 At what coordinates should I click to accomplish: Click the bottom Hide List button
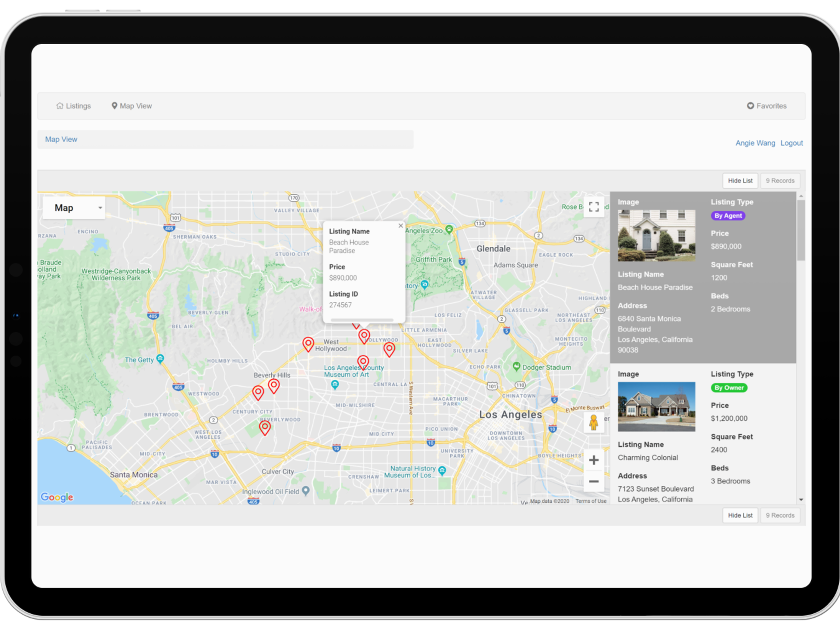tap(740, 515)
